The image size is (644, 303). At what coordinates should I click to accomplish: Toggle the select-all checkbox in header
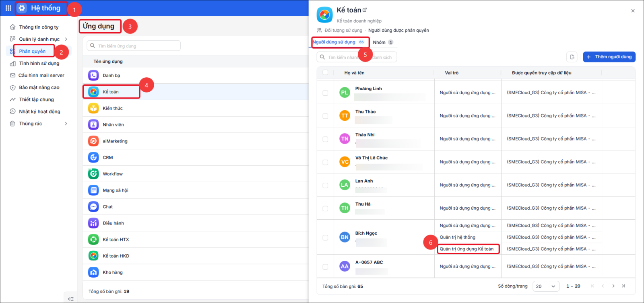[x=325, y=72]
